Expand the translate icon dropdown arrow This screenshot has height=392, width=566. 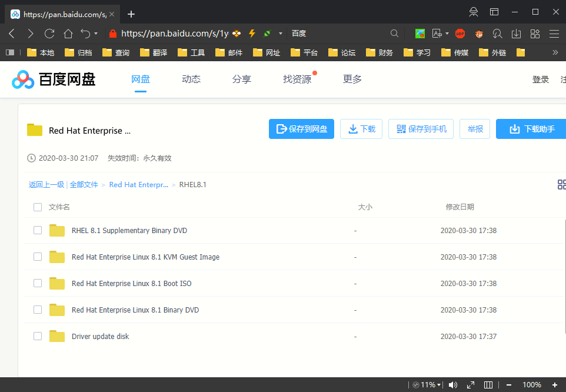click(x=447, y=34)
